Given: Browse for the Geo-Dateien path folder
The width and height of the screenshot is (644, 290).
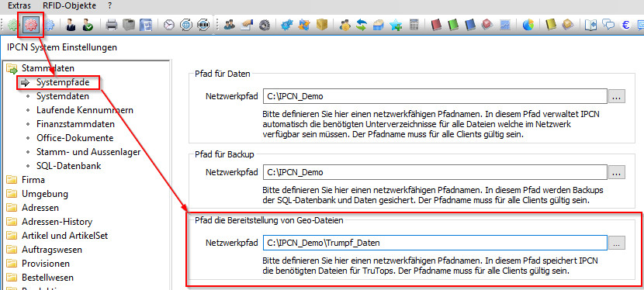Looking at the screenshot, I should click(617, 243).
